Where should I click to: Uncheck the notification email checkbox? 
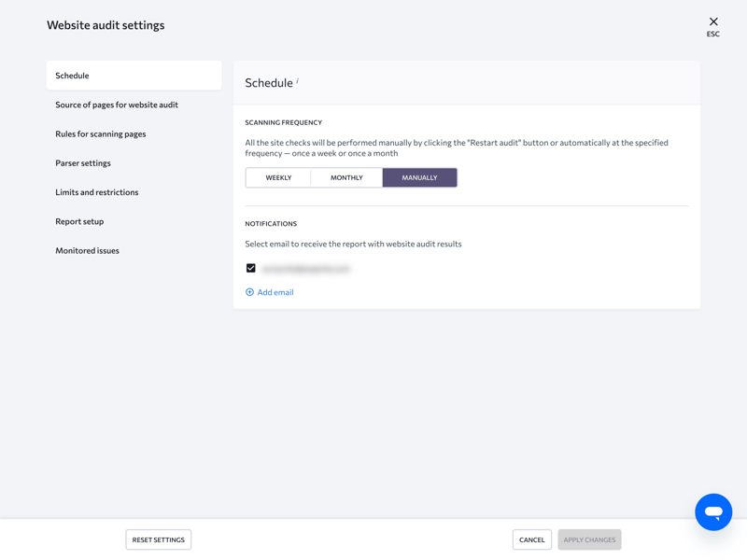point(250,268)
